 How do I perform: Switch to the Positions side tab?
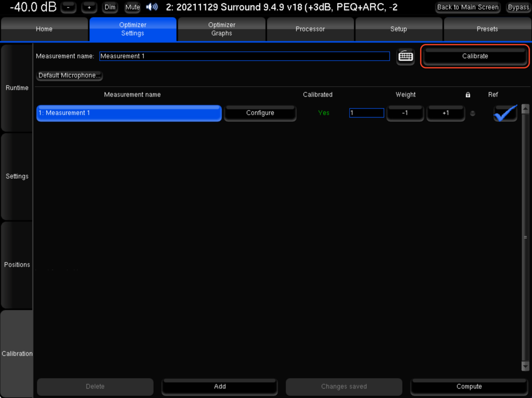[17, 265]
